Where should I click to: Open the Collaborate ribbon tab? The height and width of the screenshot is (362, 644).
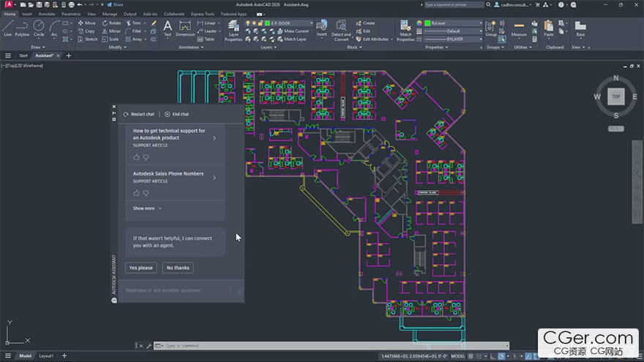click(174, 14)
